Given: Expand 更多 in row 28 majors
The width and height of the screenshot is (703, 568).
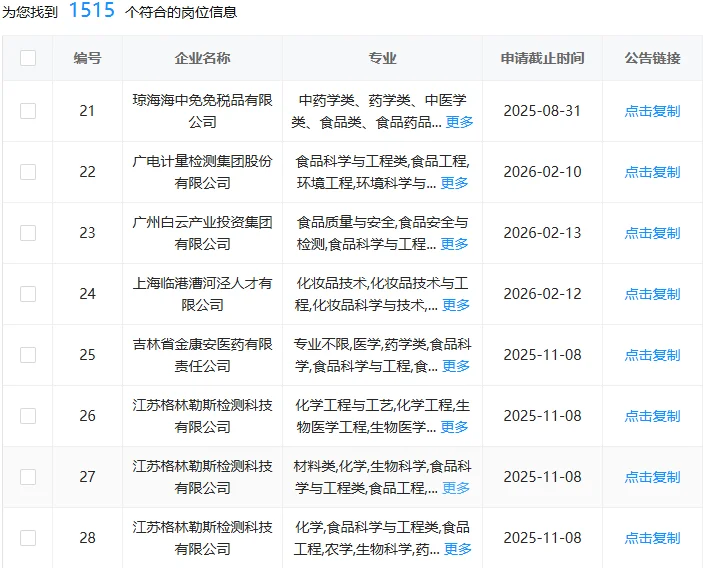Looking at the screenshot, I should pos(458,549).
